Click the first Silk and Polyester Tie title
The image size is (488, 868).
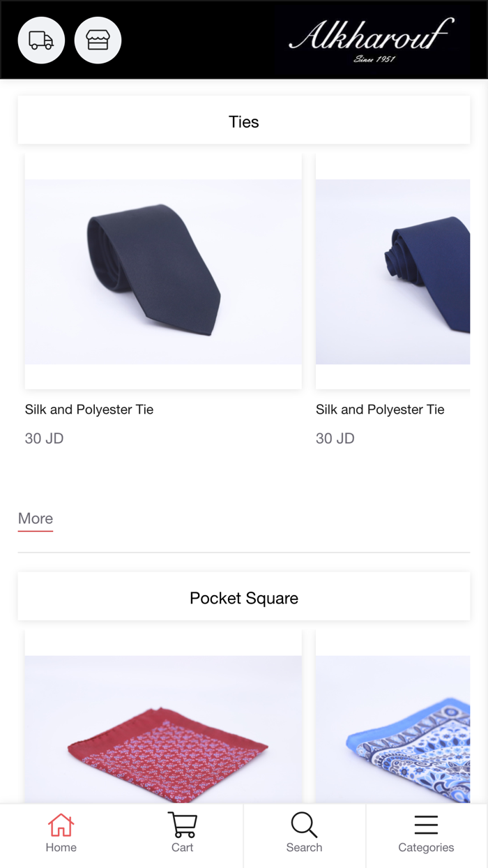tap(89, 410)
